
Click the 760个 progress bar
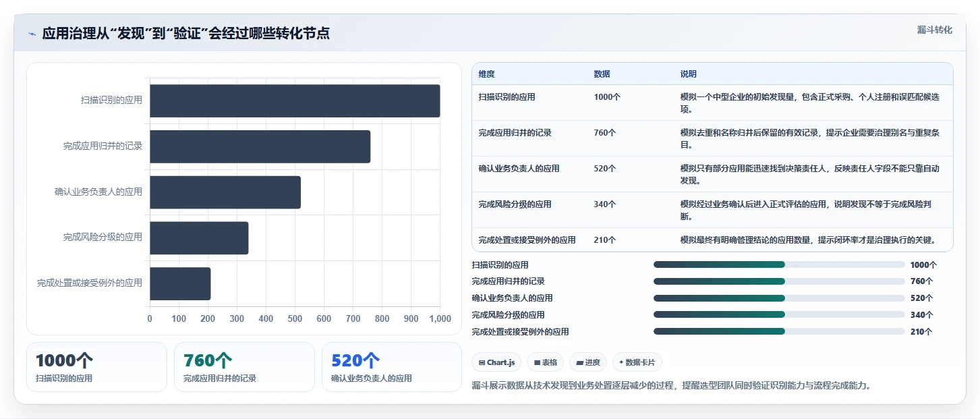pos(779,281)
